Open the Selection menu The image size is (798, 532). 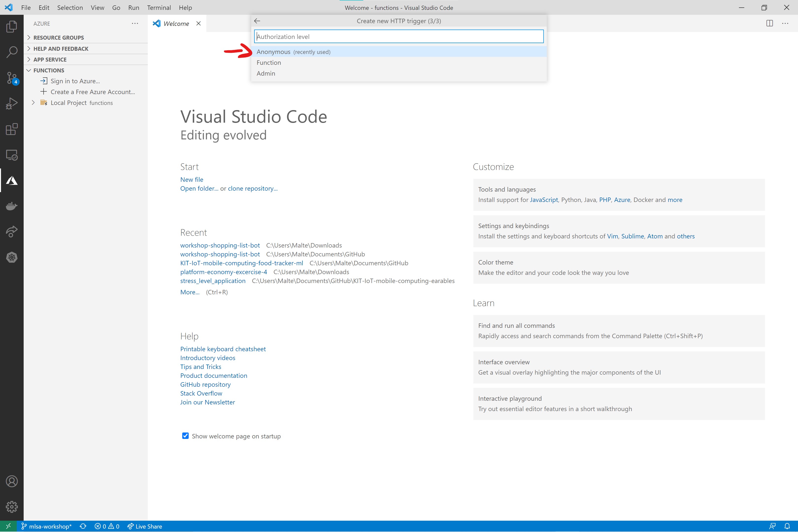pos(70,7)
